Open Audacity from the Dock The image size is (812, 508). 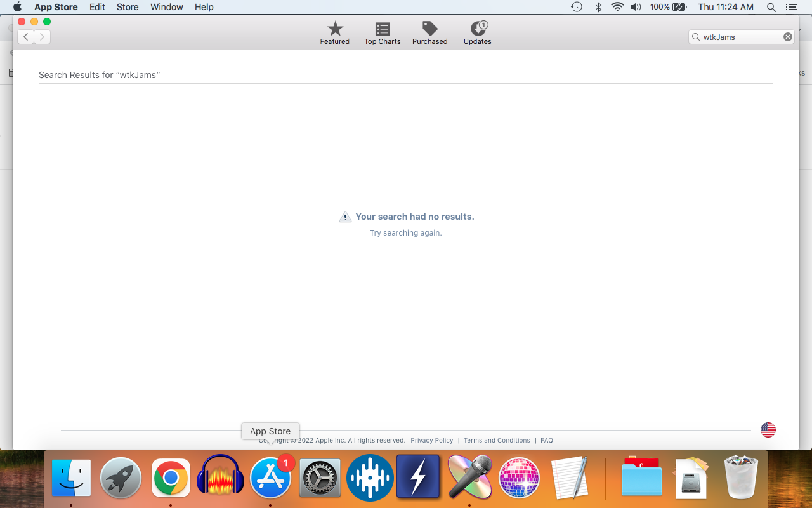tap(221, 478)
